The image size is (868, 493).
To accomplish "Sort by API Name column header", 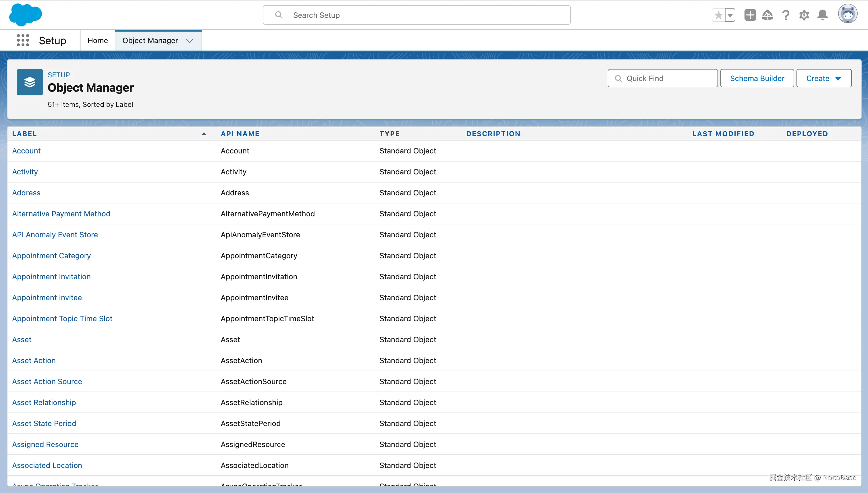I will (240, 134).
